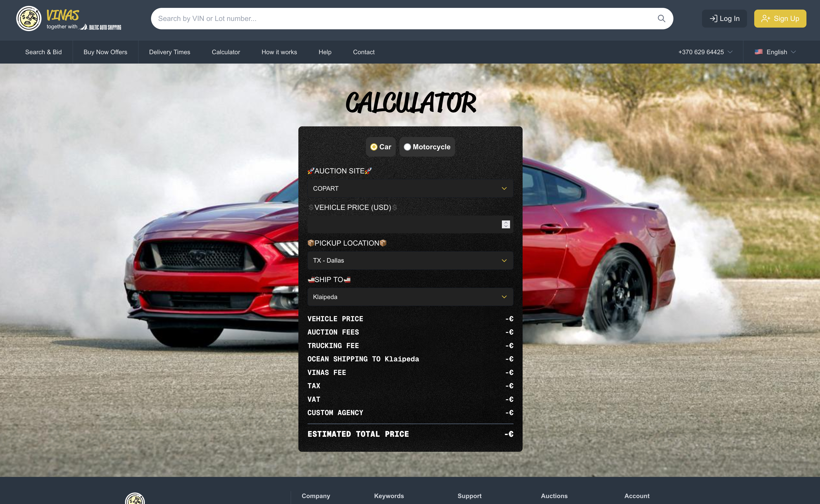Screen dimensions: 820x504
Task: Open Buy Now Offers menu item
Action: (x=105, y=52)
